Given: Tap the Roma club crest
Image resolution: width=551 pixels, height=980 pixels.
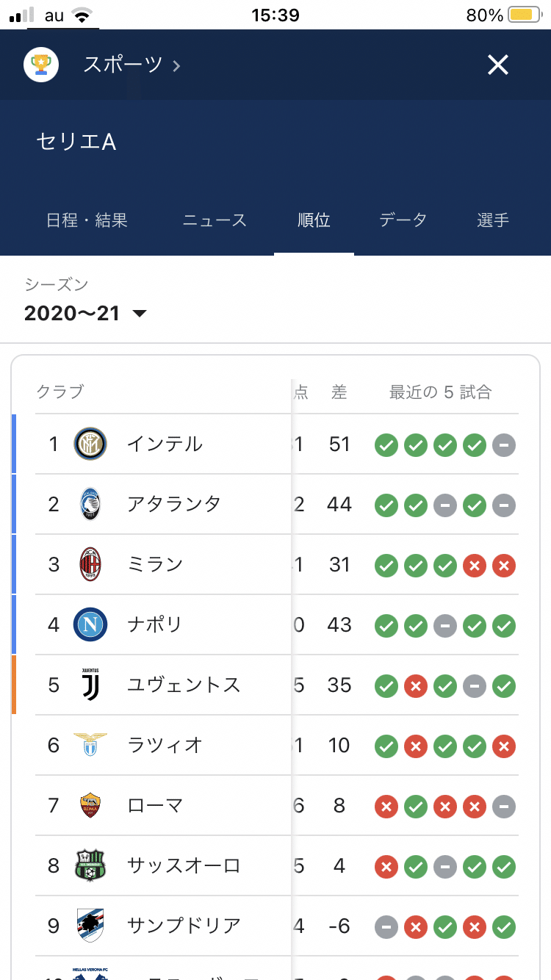Looking at the screenshot, I should point(90,806).
